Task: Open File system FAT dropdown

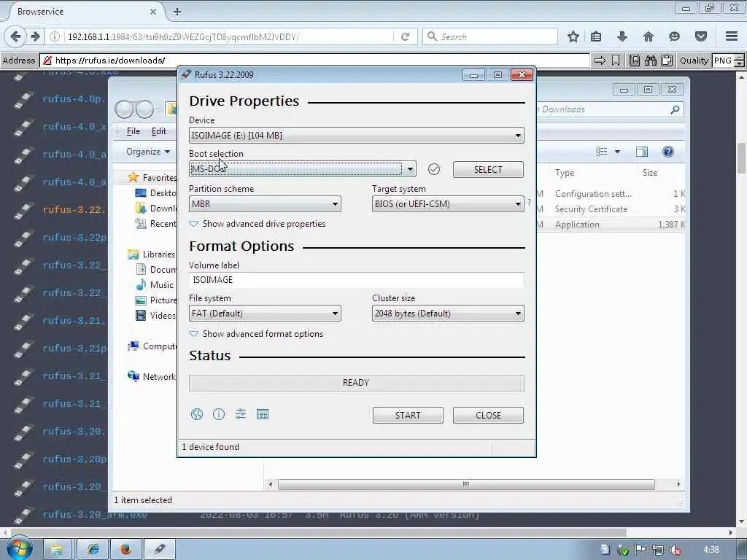Action: 265,314
